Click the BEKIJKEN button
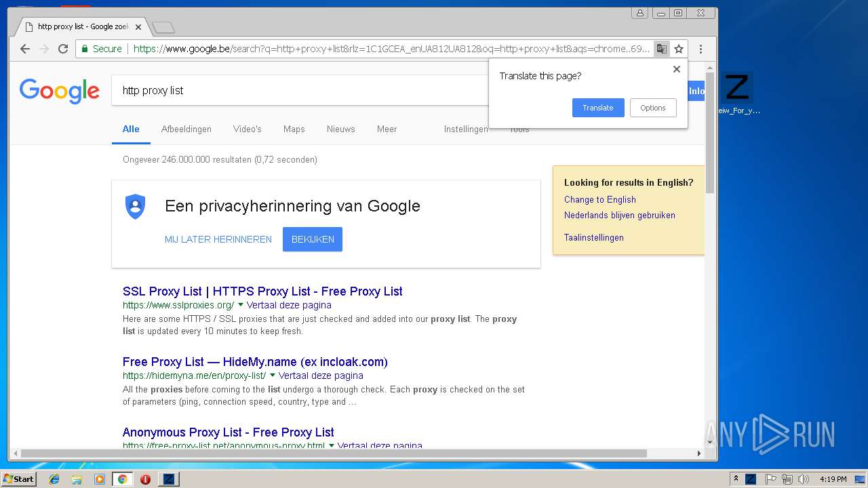 pos(313,239)
